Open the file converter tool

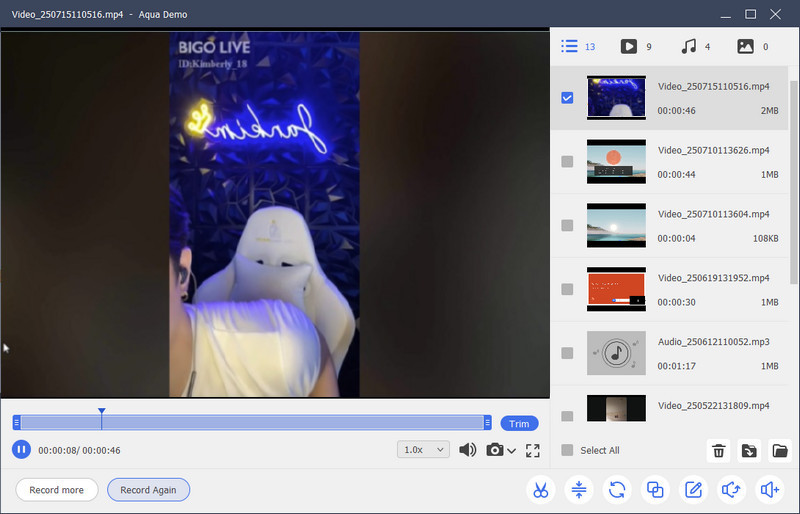[617, 490]
